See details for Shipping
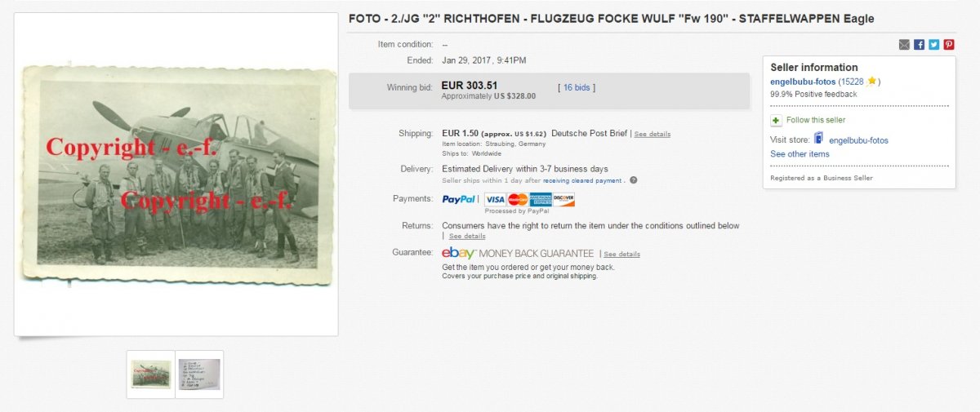980x412 pixels. tap(653, 134)
